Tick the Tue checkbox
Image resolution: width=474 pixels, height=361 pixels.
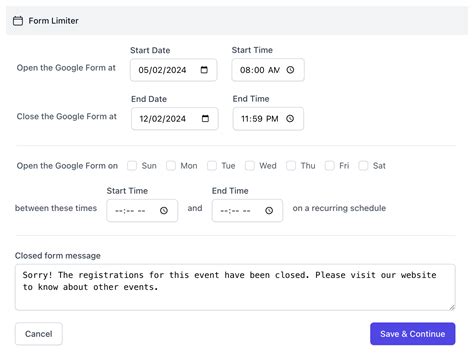[212, 166]
